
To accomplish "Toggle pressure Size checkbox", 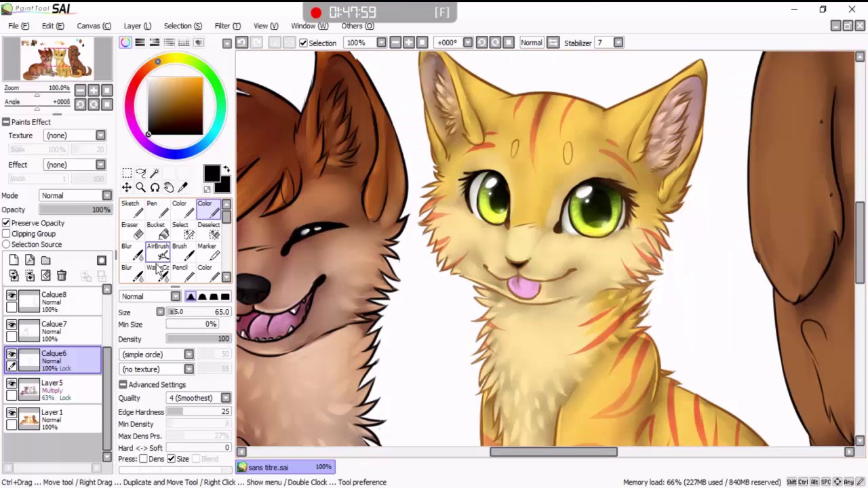I will coord(171,459).
